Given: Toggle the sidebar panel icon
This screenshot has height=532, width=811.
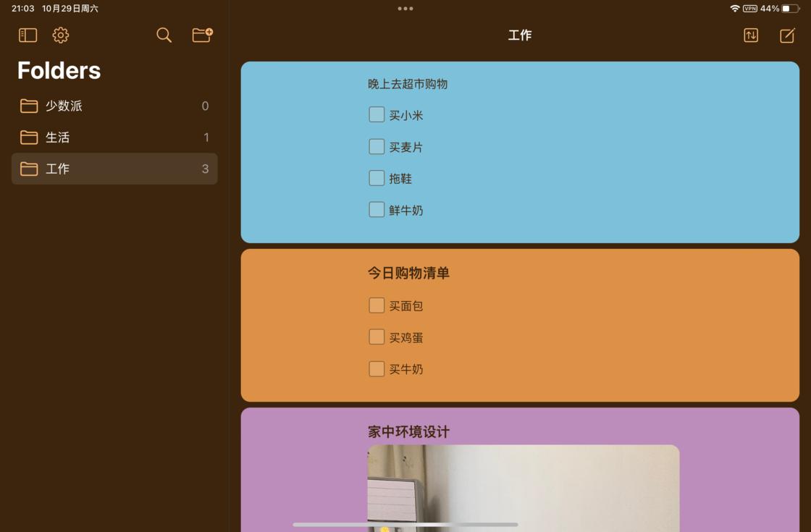Looking at the screenshot, I should (28, 35).
